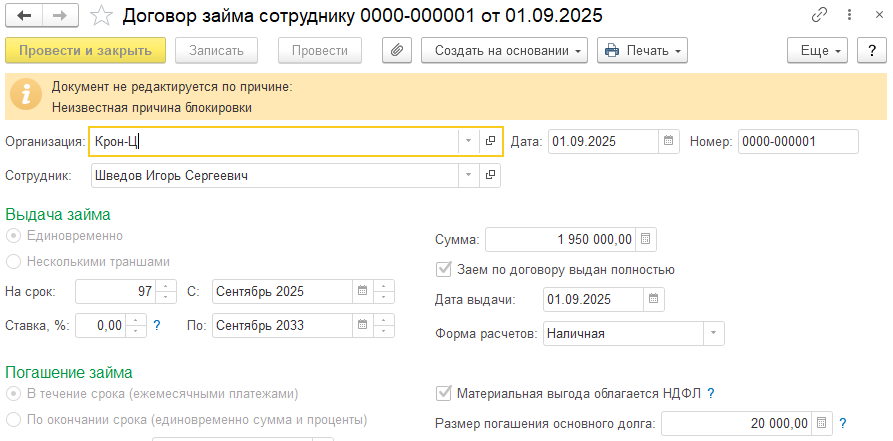Add document to favorites star
Image resolution: width=893 pixels, height=441 pixels.
[x=100, y=16]
